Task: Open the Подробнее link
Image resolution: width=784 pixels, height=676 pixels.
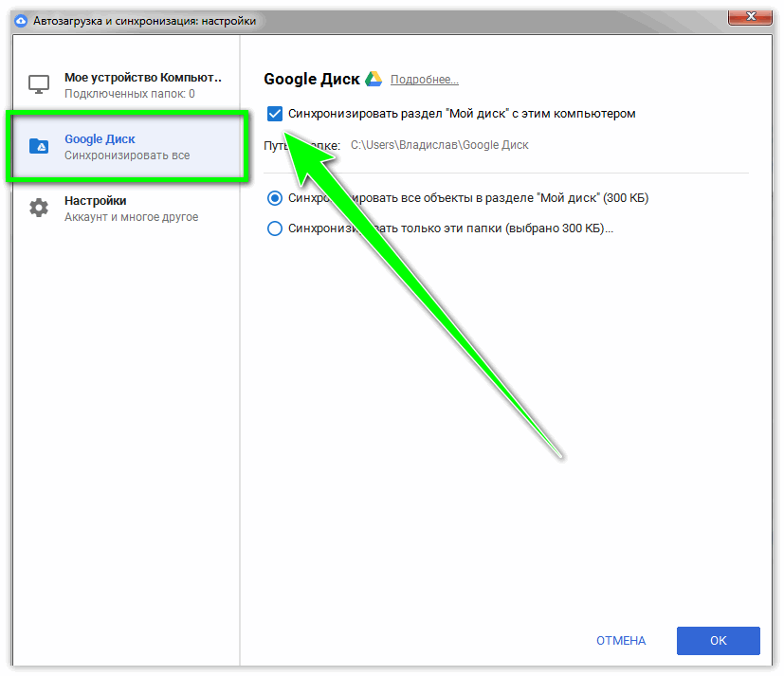Action: 424,80
